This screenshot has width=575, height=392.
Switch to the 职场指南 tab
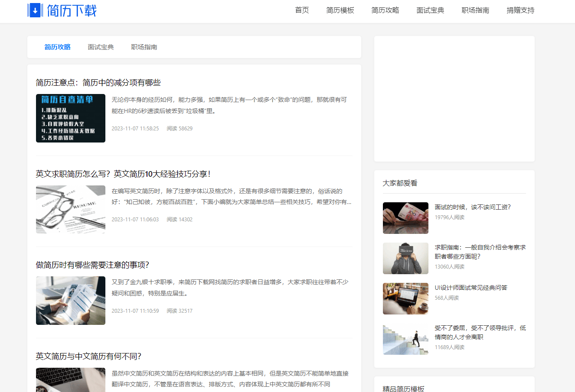144,47
